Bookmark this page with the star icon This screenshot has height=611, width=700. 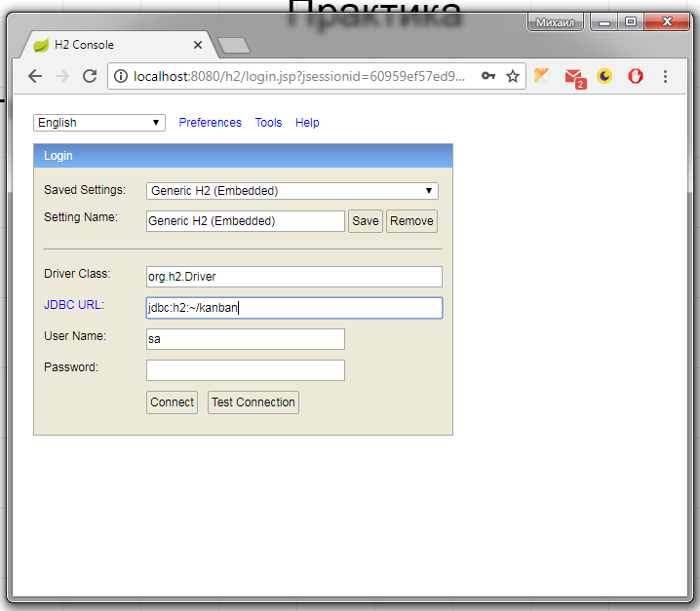coord(513,76)
